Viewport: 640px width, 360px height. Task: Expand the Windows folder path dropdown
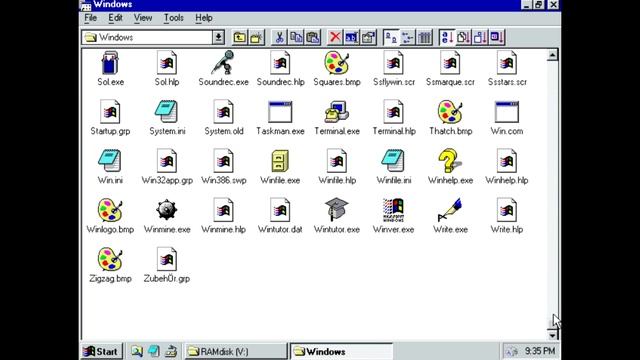218,38
